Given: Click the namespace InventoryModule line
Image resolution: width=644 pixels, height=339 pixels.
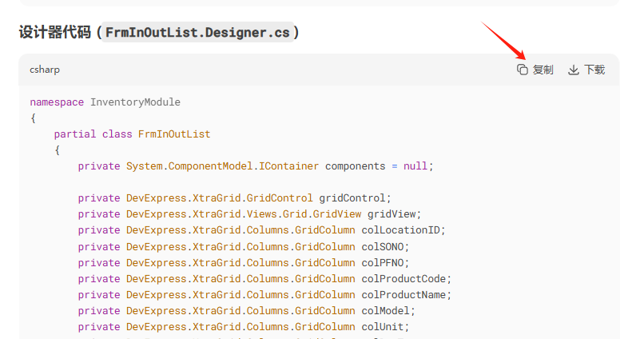Looking at the screenshot, I should click(x=105, y=102).
